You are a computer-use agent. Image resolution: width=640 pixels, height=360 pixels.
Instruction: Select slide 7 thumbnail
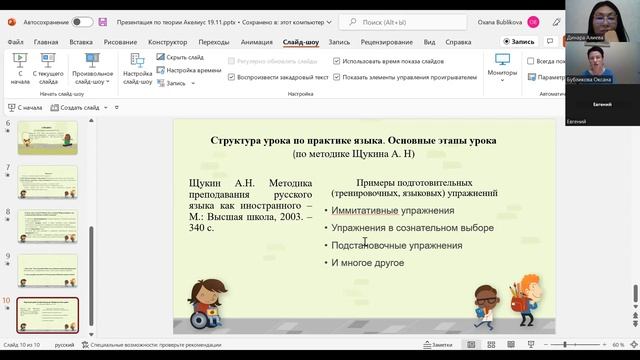pyautogui.click(x=48, y=182)
